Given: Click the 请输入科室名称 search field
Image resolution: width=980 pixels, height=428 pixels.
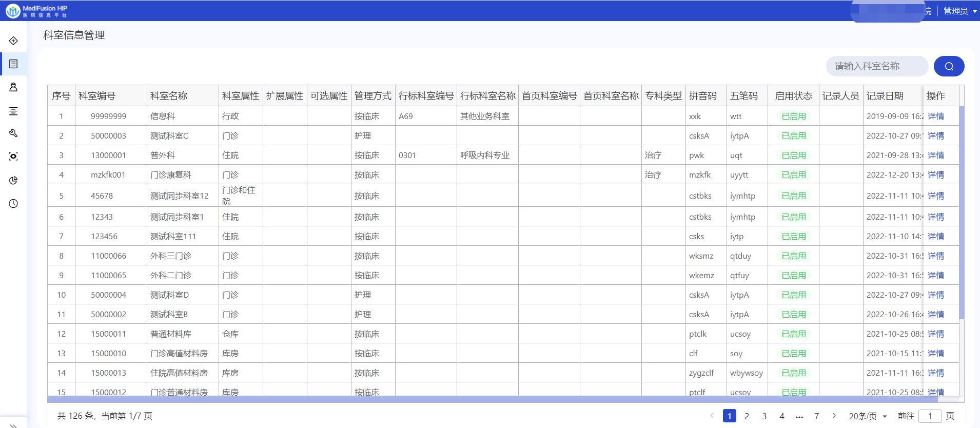Looking at the screenshot, I should [x=877, y=66].
